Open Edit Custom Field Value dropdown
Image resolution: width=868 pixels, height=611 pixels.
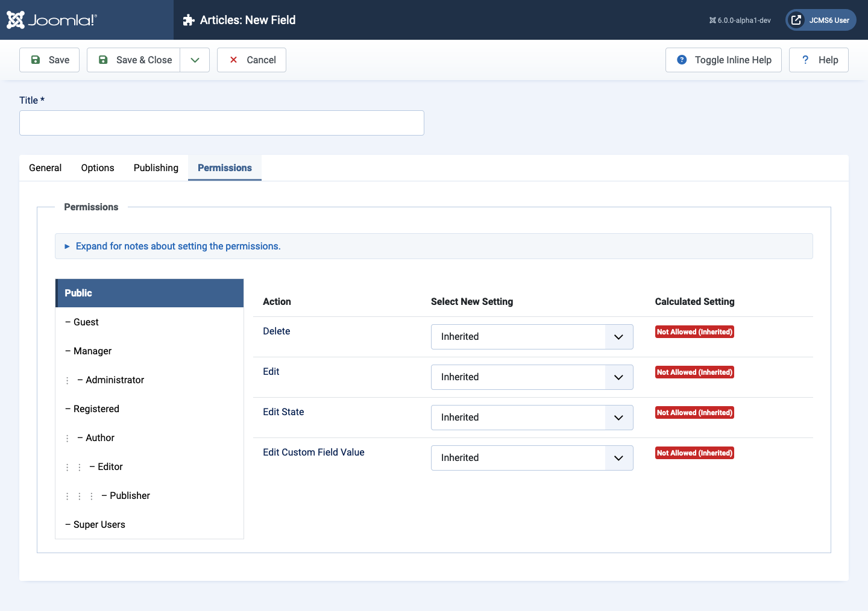(532, 458)
